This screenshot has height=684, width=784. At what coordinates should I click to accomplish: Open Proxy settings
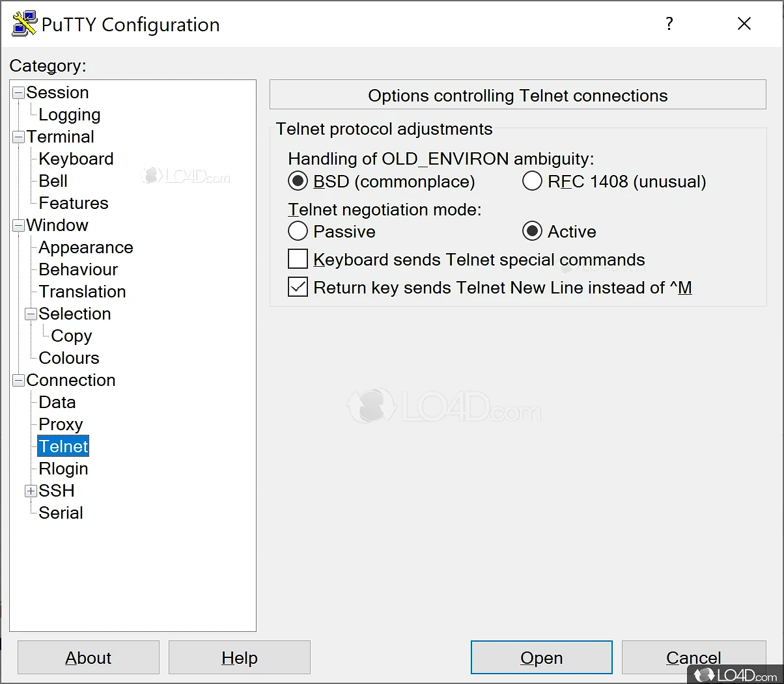pyautogui.click(x=61, y=424)
